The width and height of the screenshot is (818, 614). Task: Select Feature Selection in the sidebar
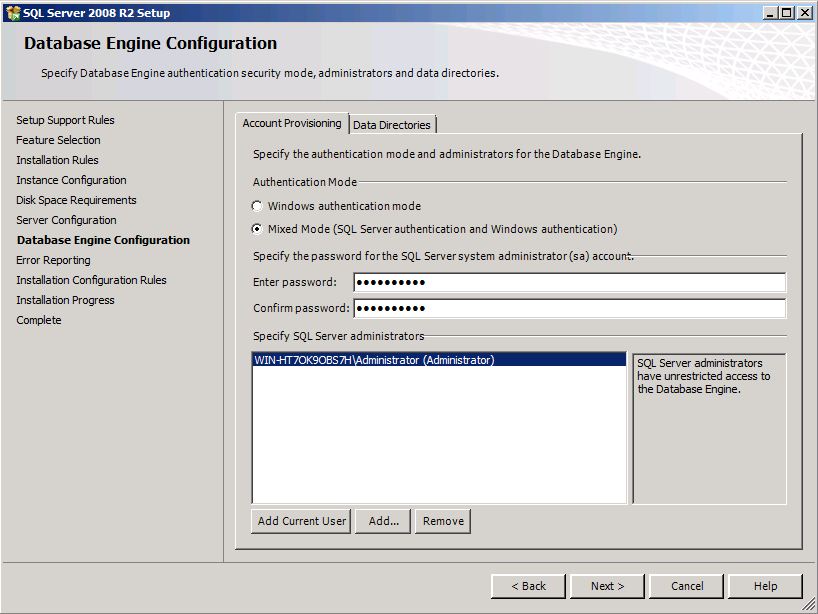tap(58, 140)
